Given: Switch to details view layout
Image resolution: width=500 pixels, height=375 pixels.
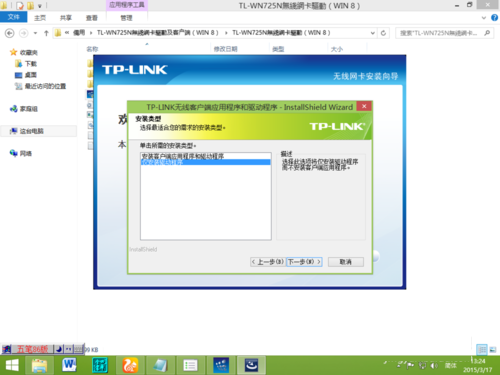Looking at the screenshot, I should click(482, 349).
